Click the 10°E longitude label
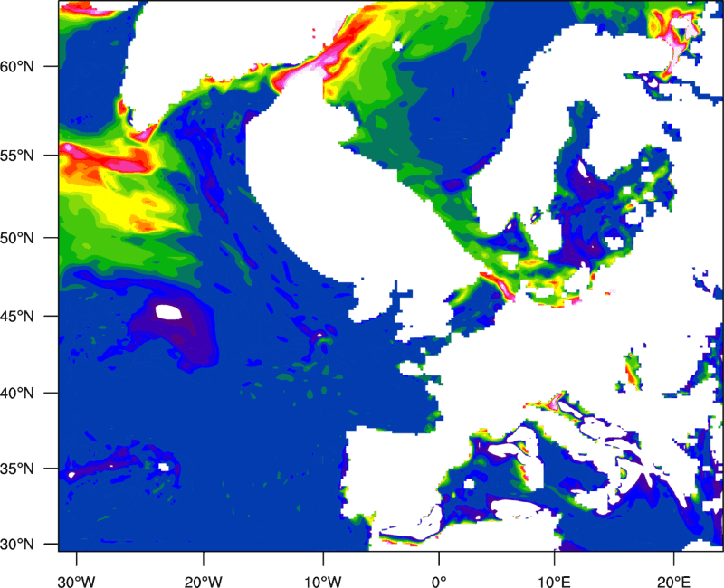Screen dimensions: 724x588 pyautogui.click(x=554, y=582)
